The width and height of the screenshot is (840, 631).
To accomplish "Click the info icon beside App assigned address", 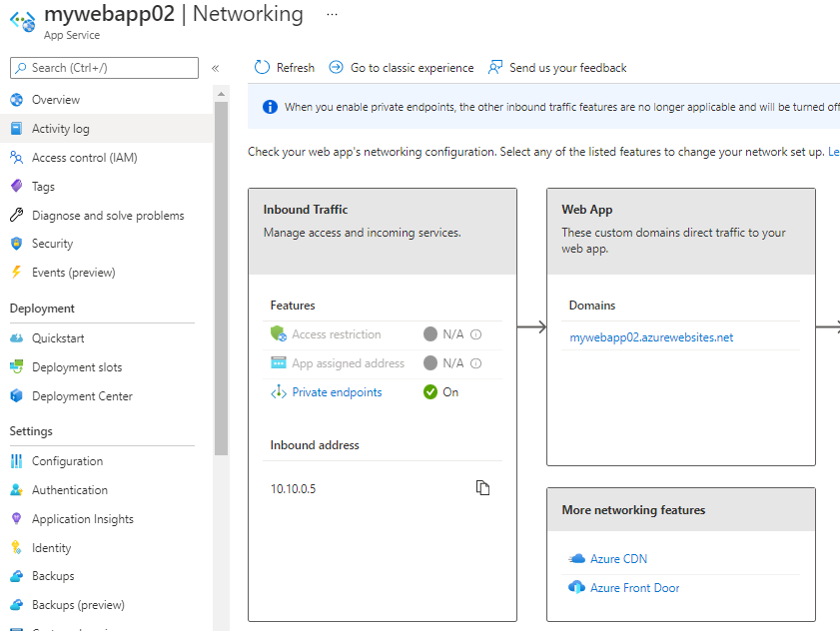I will point(476,363).
